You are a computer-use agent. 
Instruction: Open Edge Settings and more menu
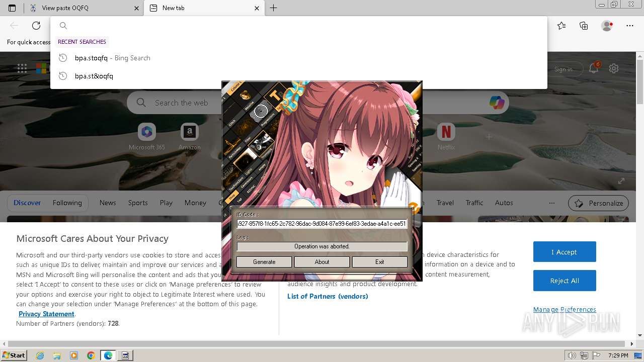pyautogui.click(x=630, y=26)
